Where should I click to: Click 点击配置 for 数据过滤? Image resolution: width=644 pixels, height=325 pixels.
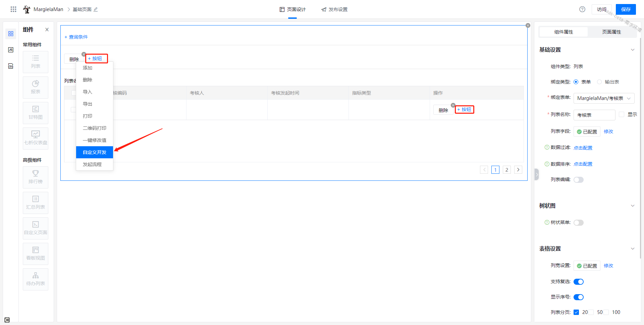583,148
